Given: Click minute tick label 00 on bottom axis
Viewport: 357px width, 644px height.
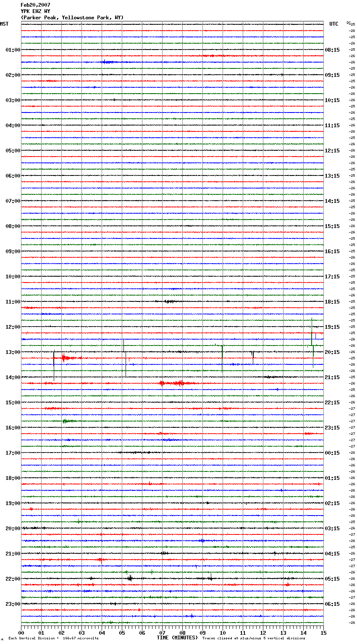Looking at the screenshot, I should pos(21,633).
